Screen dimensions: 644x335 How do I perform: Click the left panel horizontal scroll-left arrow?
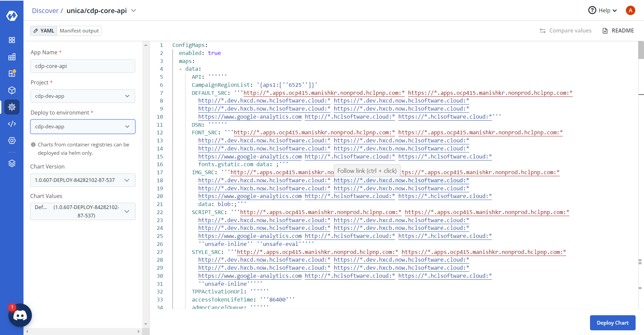tap(27, 332)
